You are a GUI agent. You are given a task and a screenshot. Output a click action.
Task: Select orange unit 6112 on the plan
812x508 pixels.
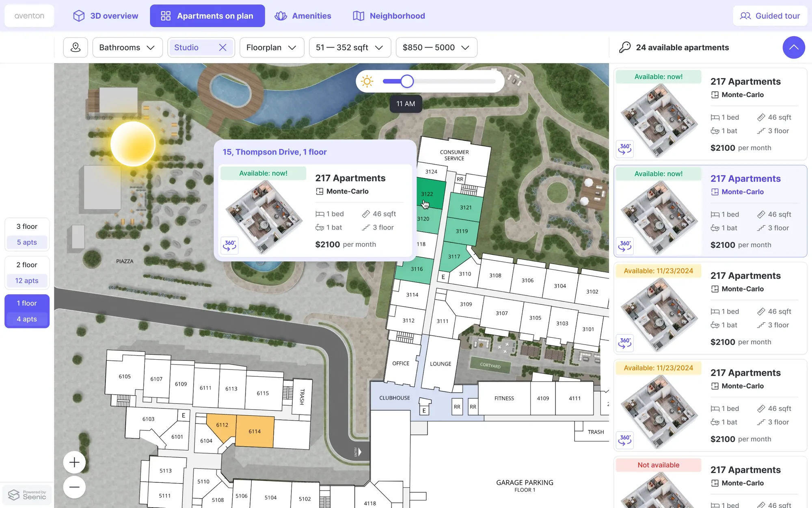222,426
